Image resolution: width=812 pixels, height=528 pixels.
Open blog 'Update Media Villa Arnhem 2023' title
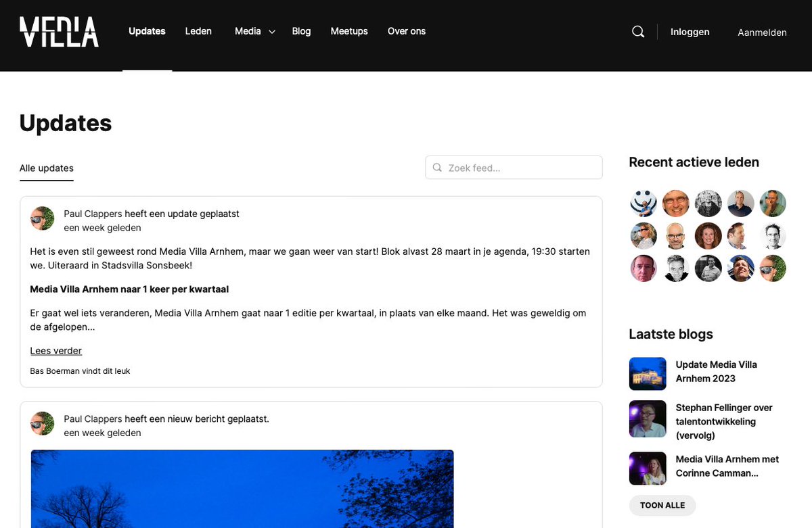click(717, 371)
